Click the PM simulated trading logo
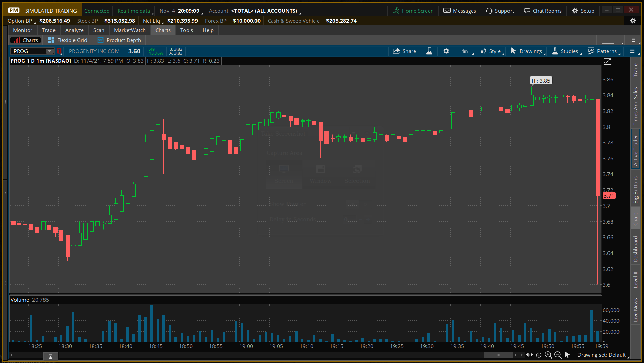The image size is (644, 363). click(x=14, y=11)
